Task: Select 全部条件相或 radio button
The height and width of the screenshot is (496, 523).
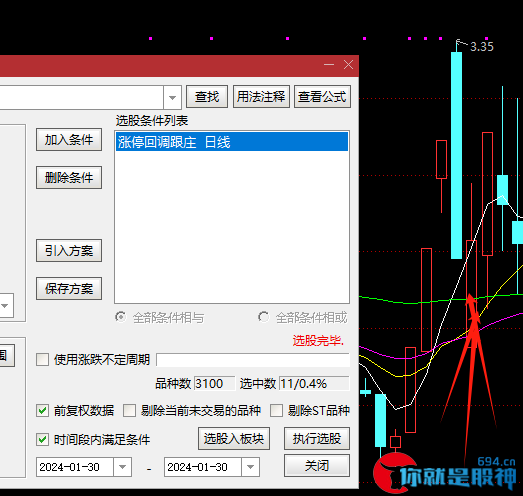Action: [x=263, y=317]
